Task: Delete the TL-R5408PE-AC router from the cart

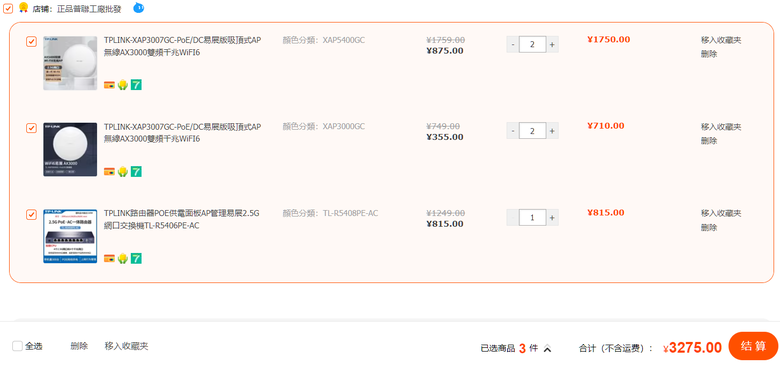Action: point(709,227)
